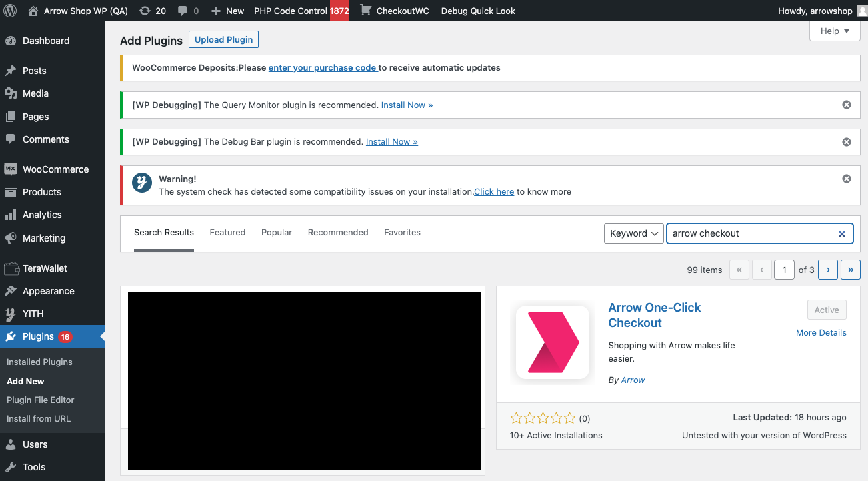Open TeraWallet in sidebar
868x481 pixels.
53,268
